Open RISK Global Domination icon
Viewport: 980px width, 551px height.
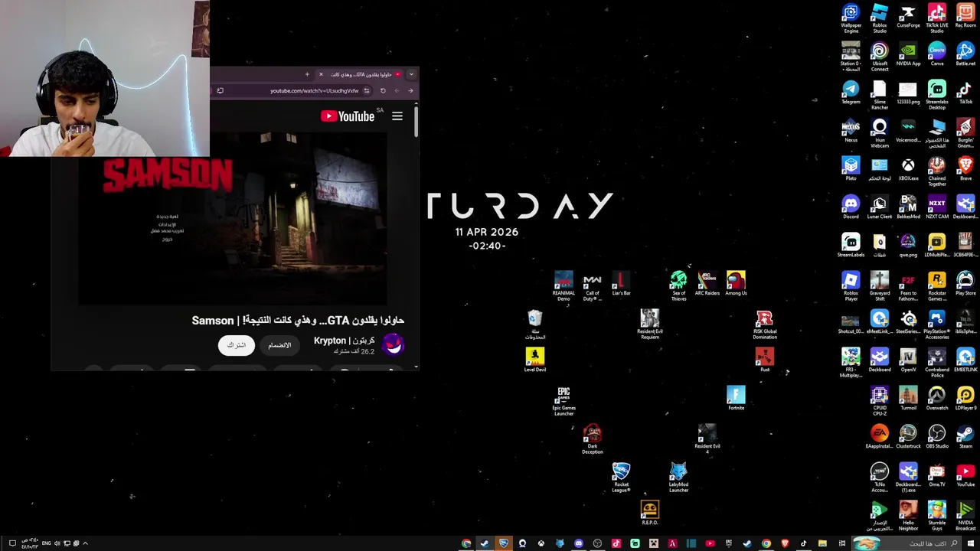(x=764, y=324)
